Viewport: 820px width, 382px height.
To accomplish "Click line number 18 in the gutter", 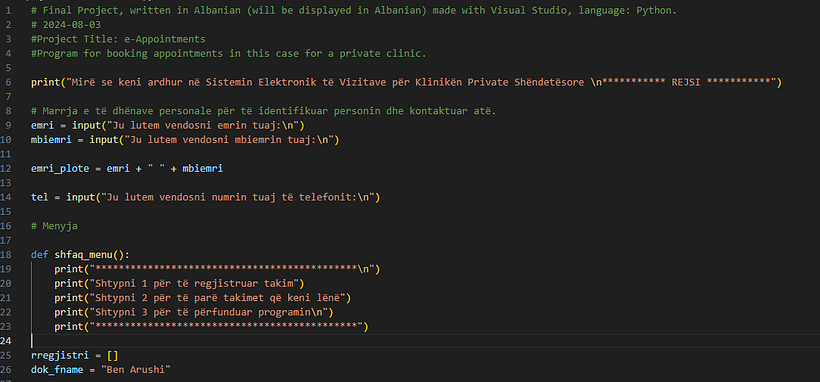I will 7,255.
